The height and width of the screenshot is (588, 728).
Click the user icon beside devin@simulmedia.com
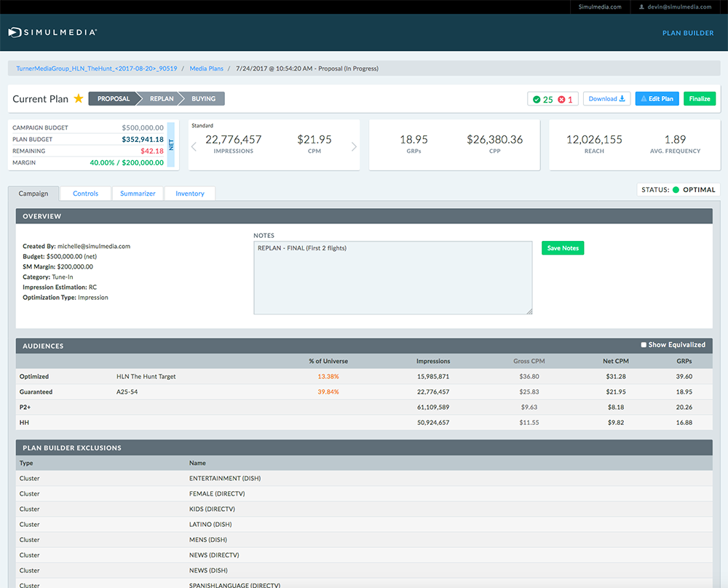tap(641, 7)
